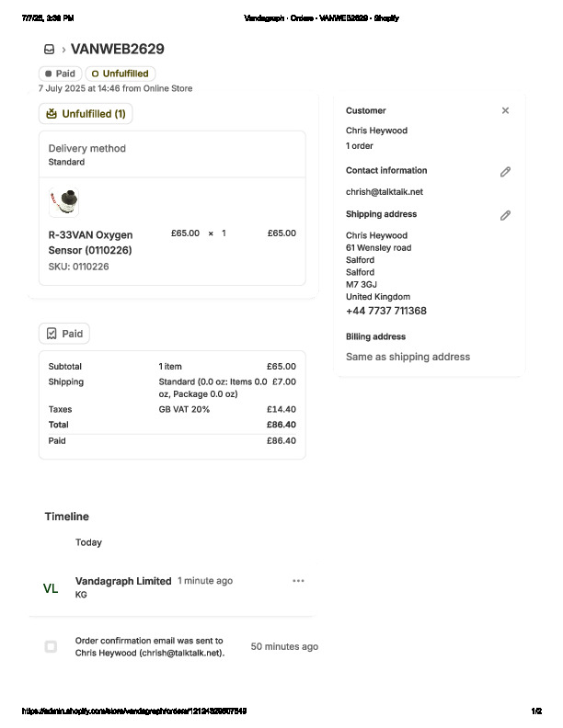563x728 pixels.
Task: Close the Customer panel with the X
Action: 505,110
